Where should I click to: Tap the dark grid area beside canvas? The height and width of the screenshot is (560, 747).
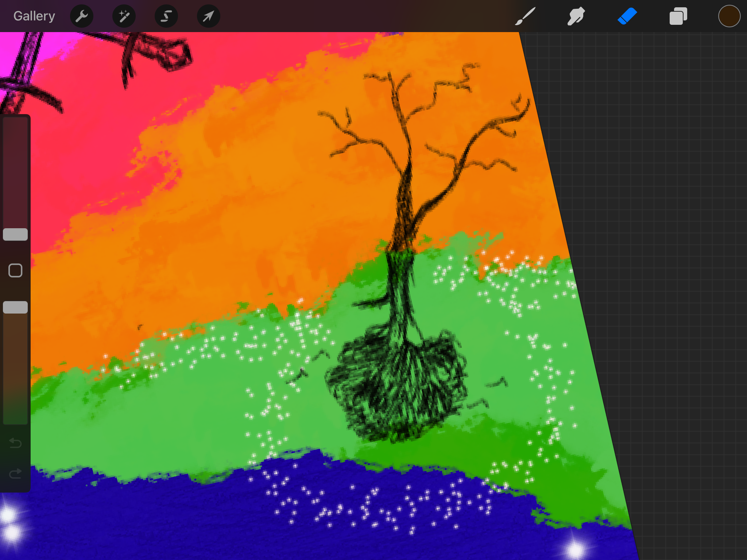tap(657, 219)
